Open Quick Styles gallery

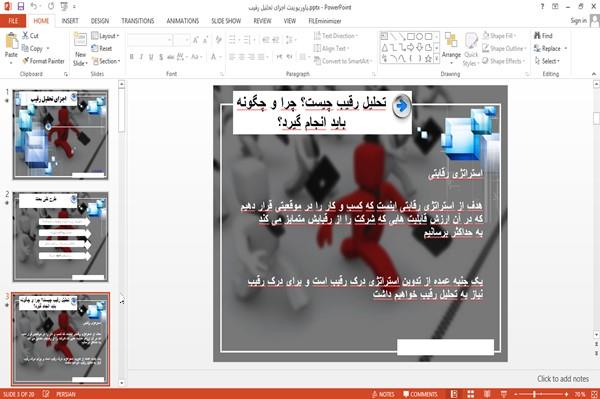pyautogui.click(x=471, y=49)
